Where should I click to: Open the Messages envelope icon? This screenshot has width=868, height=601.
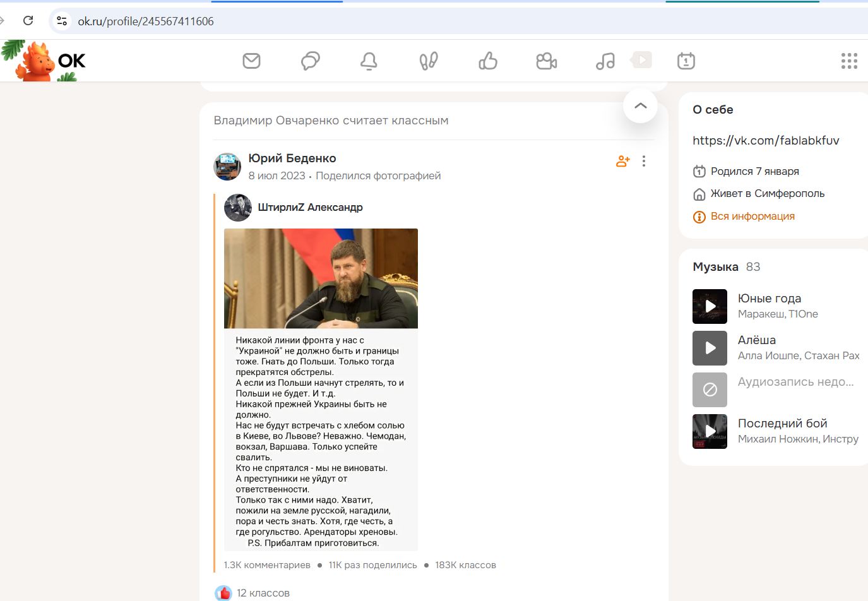coord(251,61)
